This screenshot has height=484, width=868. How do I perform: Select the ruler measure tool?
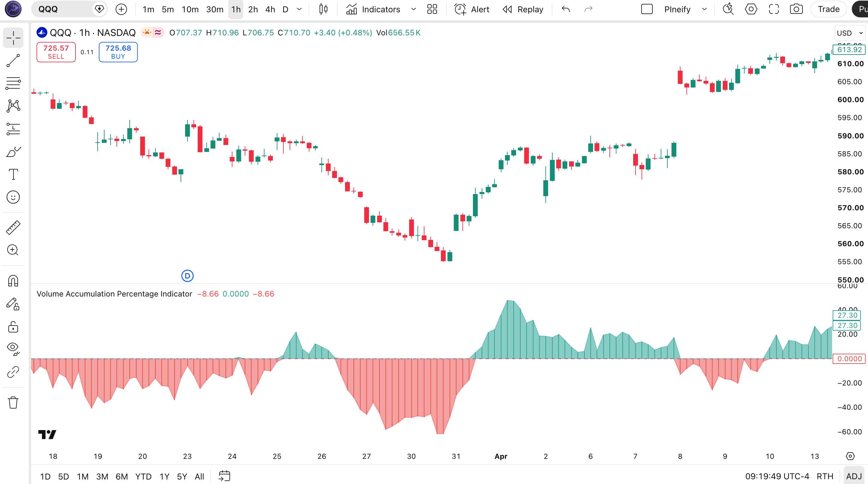13,228
